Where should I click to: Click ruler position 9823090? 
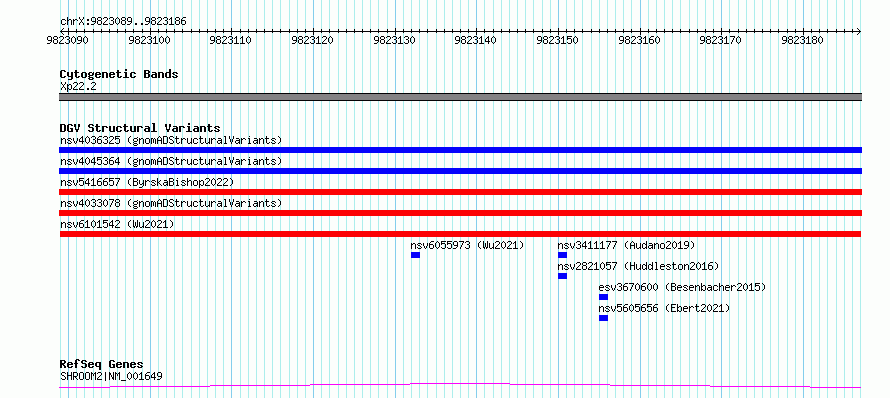pyautogui.click(x=68, y=40)
